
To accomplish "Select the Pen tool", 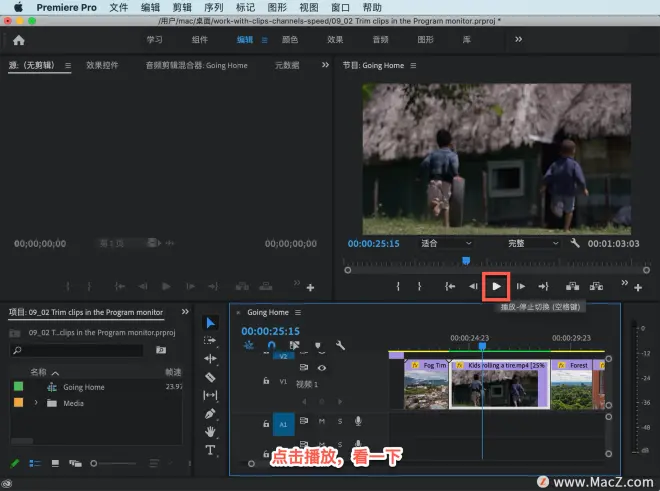I will (x=210, y=414).
